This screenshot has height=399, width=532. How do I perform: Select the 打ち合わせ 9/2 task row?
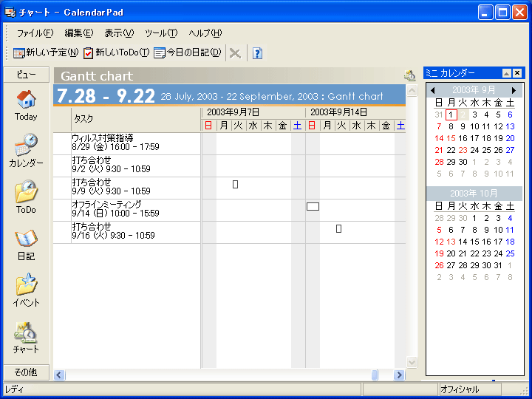coord(127,166)
